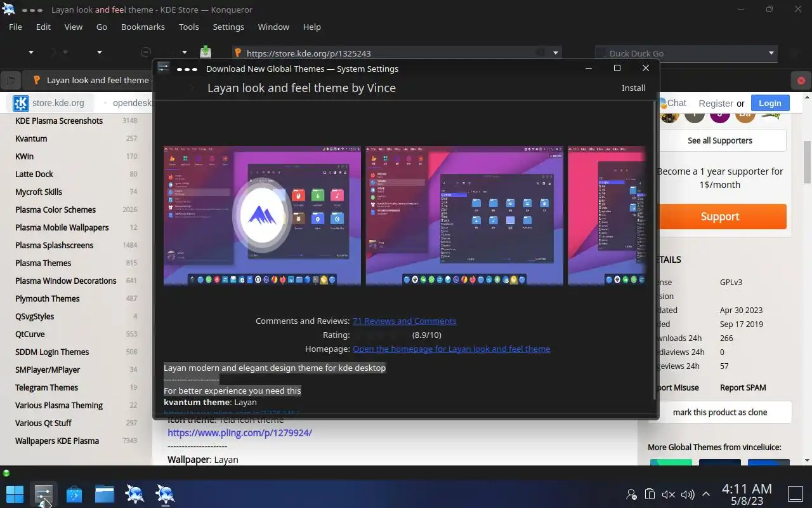Click mark this product as clone
Screen dimensions: 812x508
(x=720, y=412)
